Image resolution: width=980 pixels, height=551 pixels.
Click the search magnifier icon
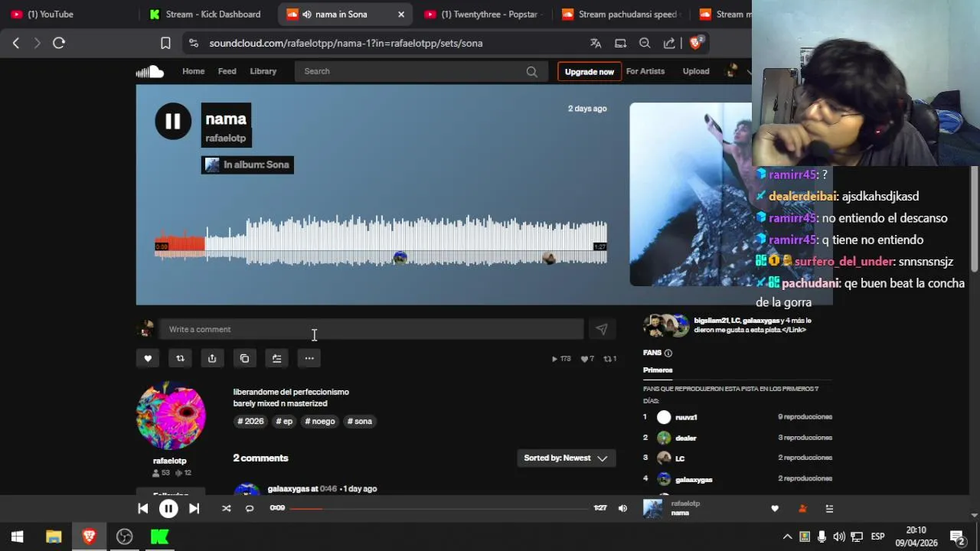(x=532, y=71)
